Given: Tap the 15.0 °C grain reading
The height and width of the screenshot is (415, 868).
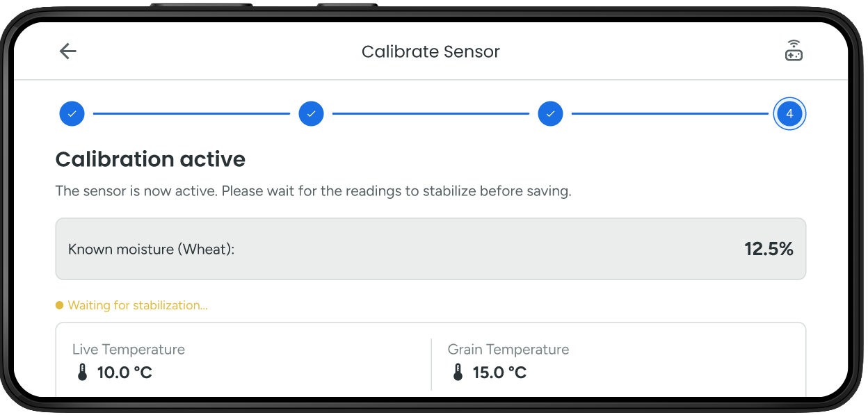Looking at the screenshot, I should coord(499,373).
